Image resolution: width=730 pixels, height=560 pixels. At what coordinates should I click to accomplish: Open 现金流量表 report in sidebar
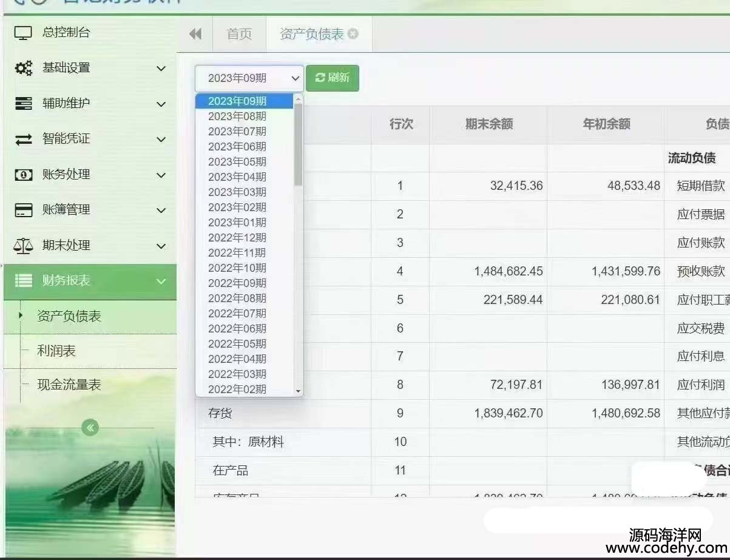click(69, 385)
